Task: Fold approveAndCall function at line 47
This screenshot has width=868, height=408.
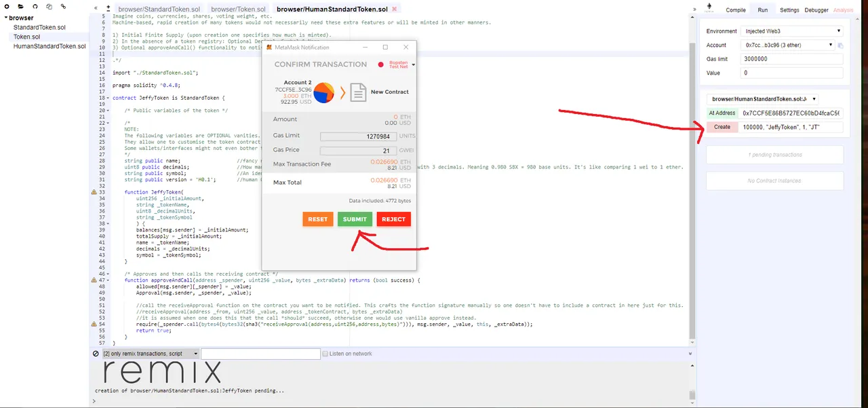Action: 109,280
